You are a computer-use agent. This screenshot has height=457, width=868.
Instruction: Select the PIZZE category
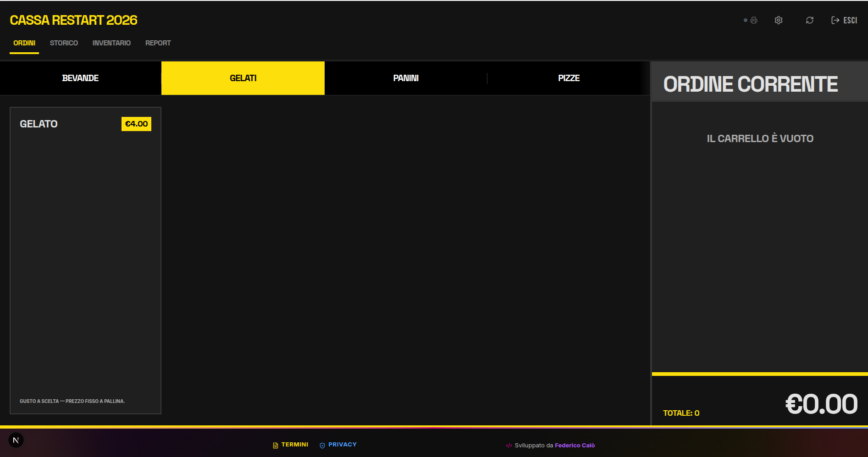click(x=569, y=78)
